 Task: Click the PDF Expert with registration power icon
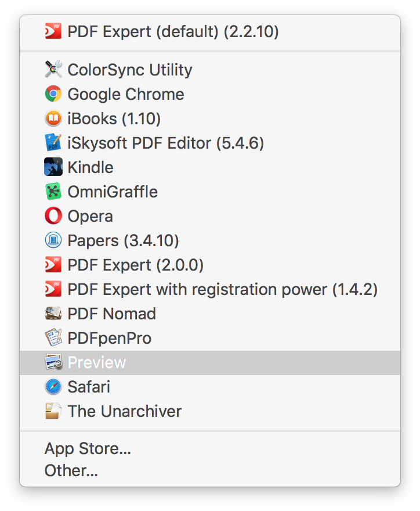point(53,289)
